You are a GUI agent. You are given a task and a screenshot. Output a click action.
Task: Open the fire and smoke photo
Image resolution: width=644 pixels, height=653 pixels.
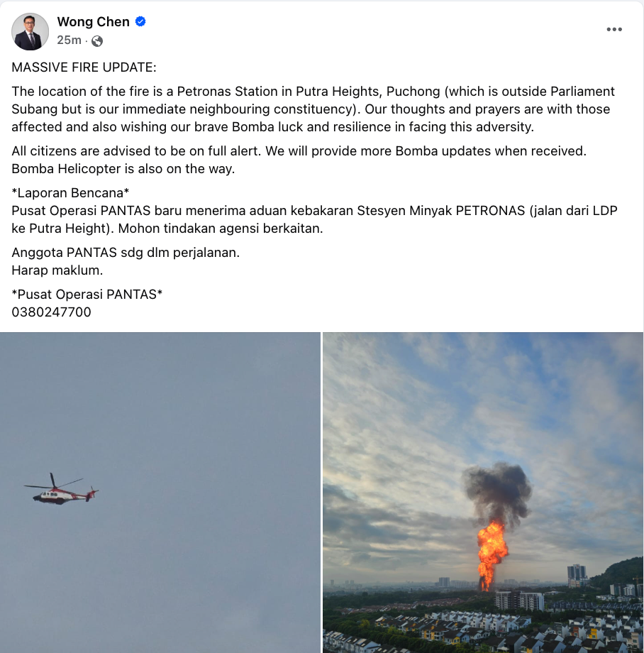click(483, 493)
